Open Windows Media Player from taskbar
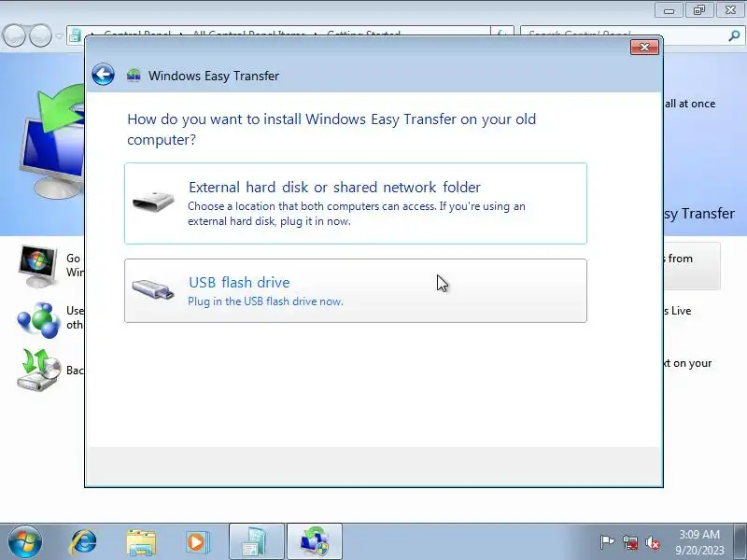The image size is (747, 560). coord(197,542)
